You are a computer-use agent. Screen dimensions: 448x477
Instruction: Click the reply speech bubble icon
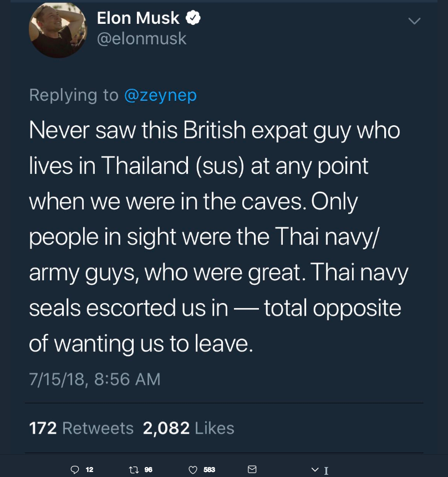pos(75,470)
